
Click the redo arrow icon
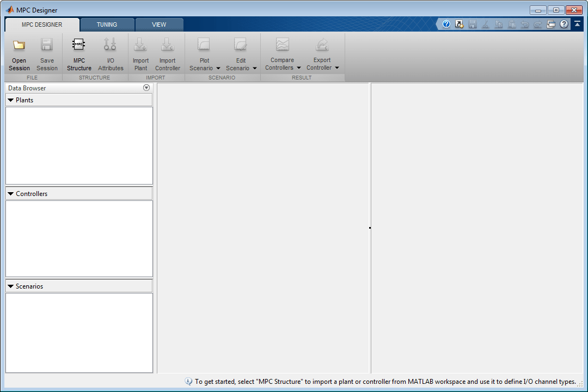(x=538, y=24)
